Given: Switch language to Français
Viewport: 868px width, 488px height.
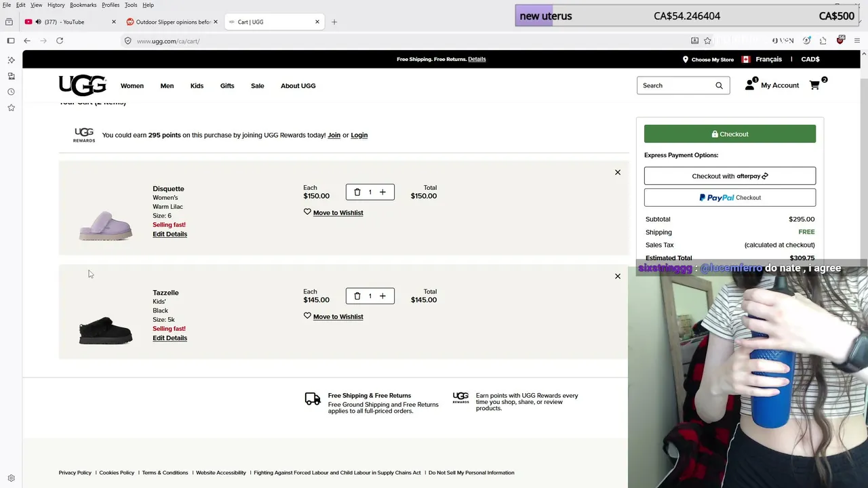Looking at the screenshot, I should click(769, 59).
